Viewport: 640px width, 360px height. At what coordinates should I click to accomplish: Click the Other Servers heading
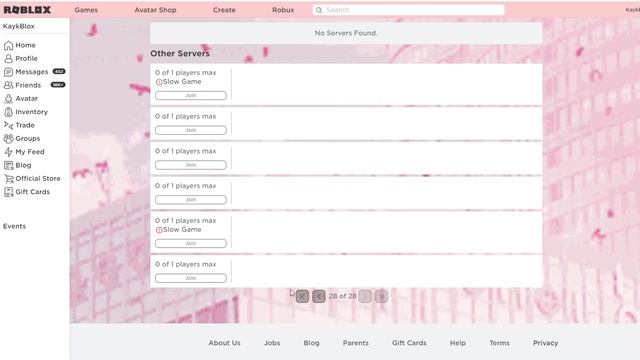tap(180, 53)
